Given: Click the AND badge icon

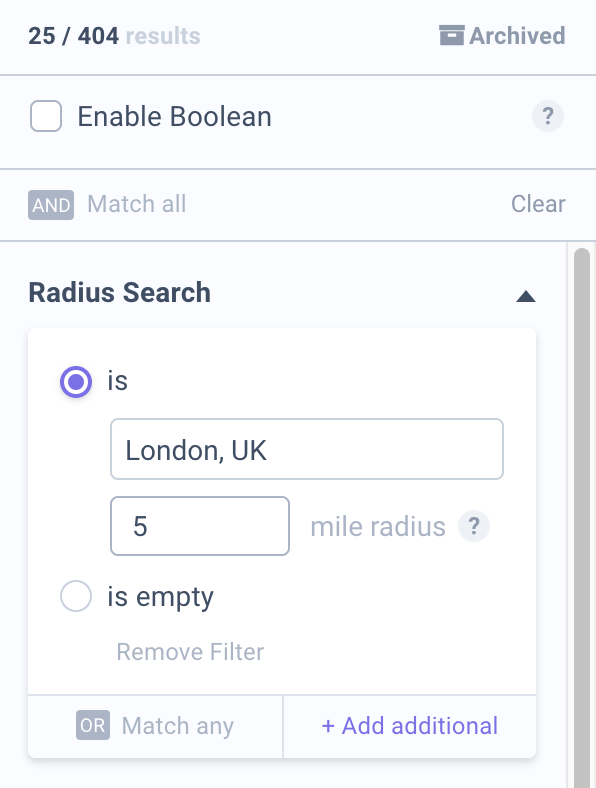Looking at the screenshot, I should pos(51,205).
